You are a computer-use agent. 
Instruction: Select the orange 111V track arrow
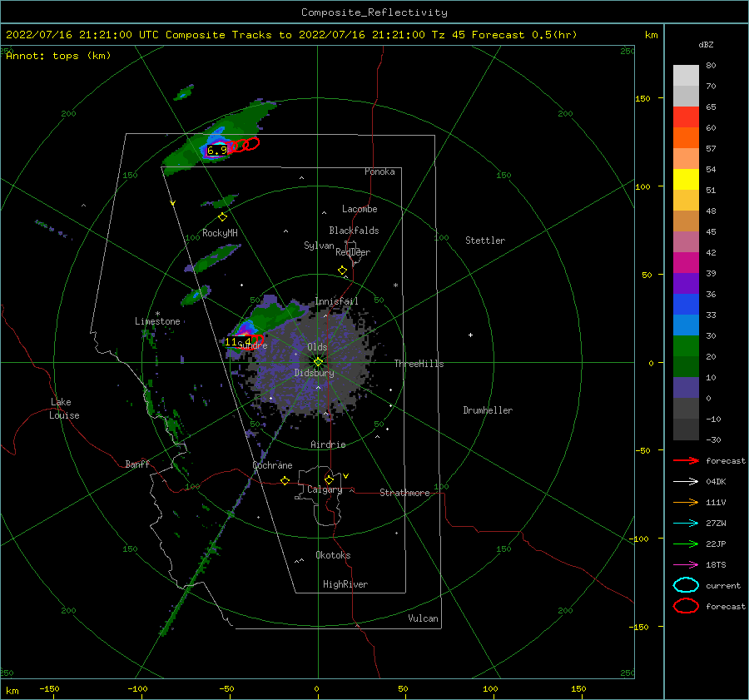pos(686,502)
